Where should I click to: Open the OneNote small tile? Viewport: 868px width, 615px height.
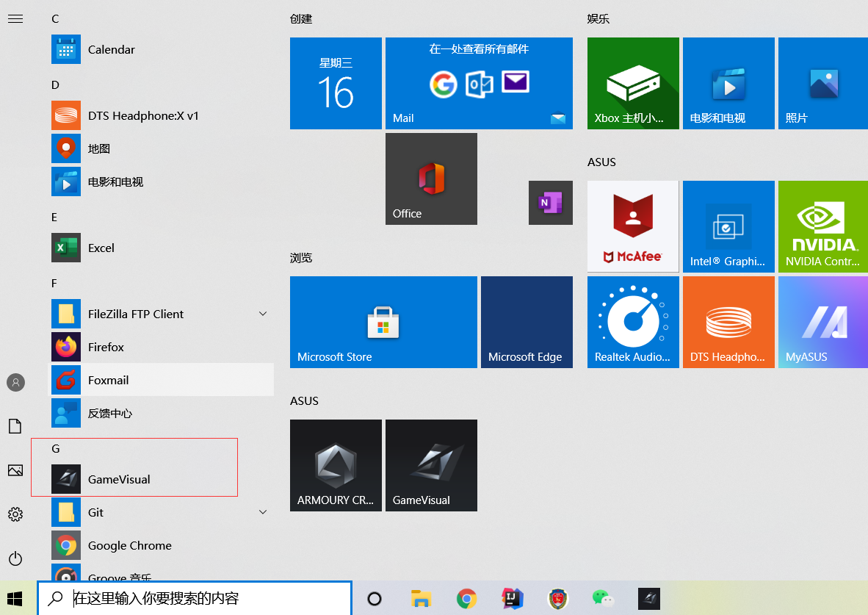[x=551, y=203]
